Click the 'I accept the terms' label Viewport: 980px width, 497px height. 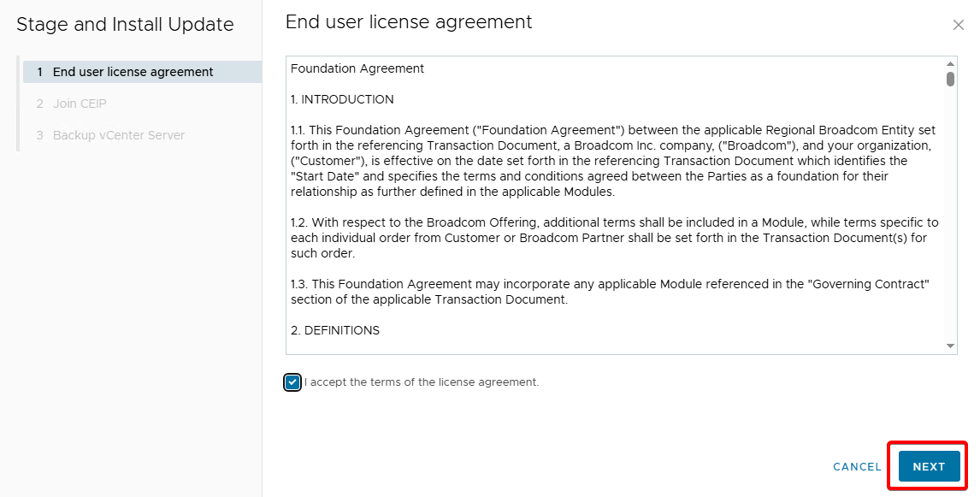coord(422,382)
